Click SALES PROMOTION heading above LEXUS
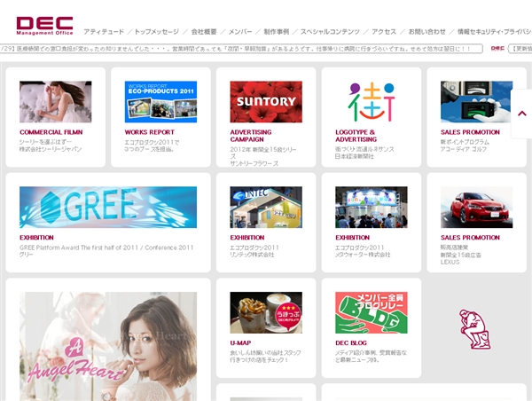532x401 pixels. pos(470,238)
